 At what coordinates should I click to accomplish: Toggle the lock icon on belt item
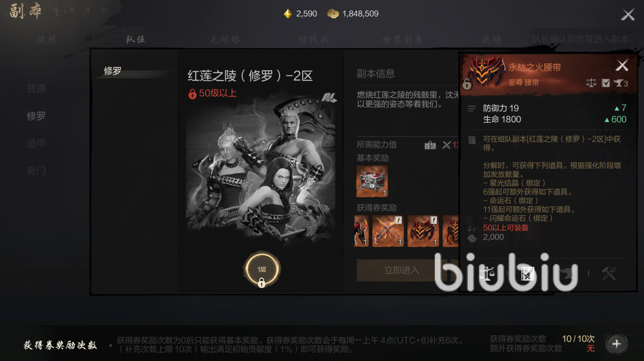pos(467,84)
